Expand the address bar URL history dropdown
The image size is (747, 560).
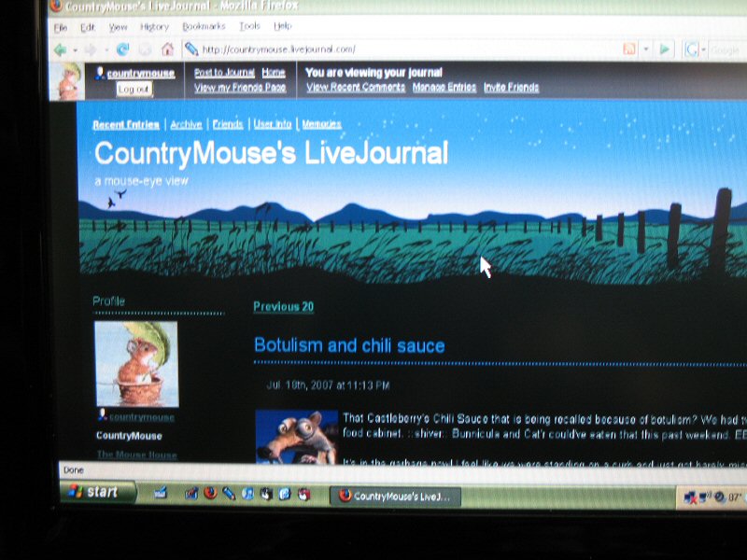point(646,49)
